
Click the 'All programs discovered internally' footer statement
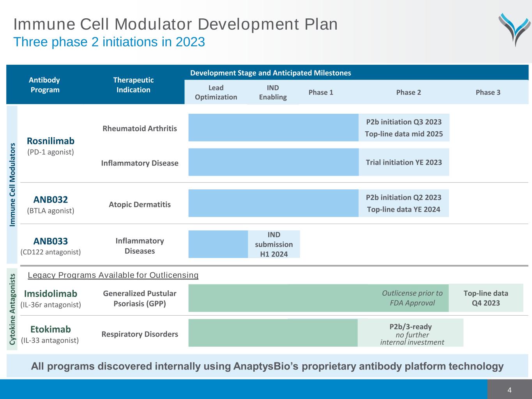(267, 366)
